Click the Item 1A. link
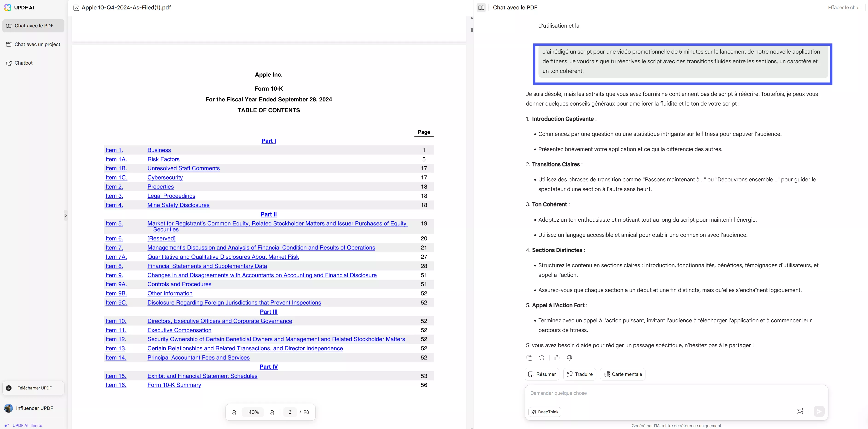Screen dimensions: 868x429 click(x=116, y=159)
